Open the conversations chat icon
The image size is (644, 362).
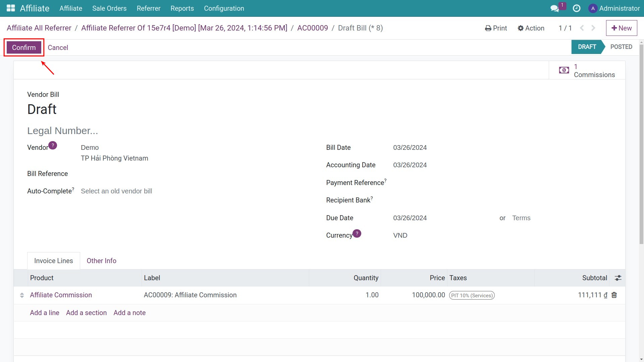(x=555, y=8)
